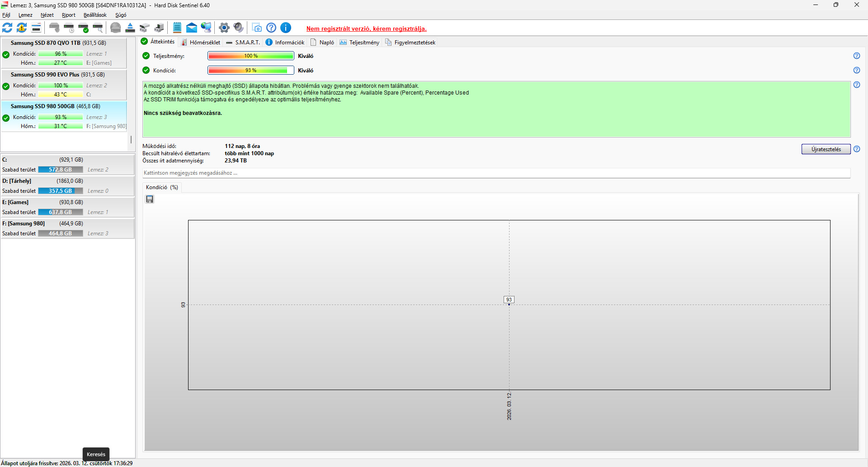Click the disk with small boxes toolbar icon
Viewport: 868px width, 467px height.
click(145, 28)
